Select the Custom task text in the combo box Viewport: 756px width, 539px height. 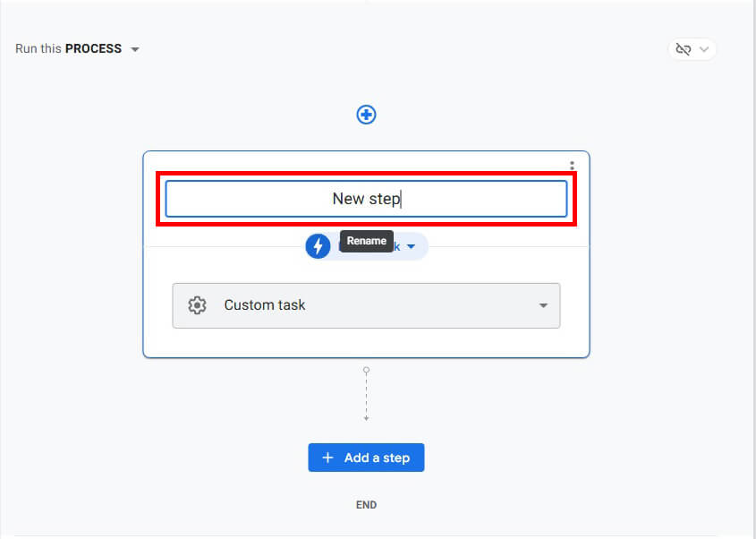(x=265, y=305)
